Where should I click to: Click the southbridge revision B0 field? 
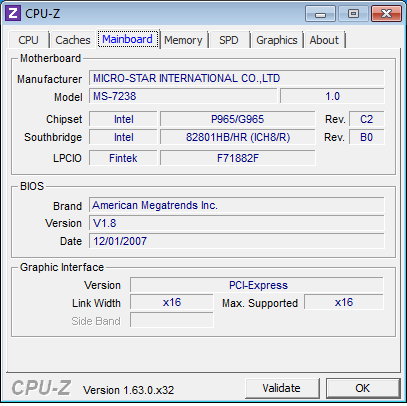(x=367, y=137)
